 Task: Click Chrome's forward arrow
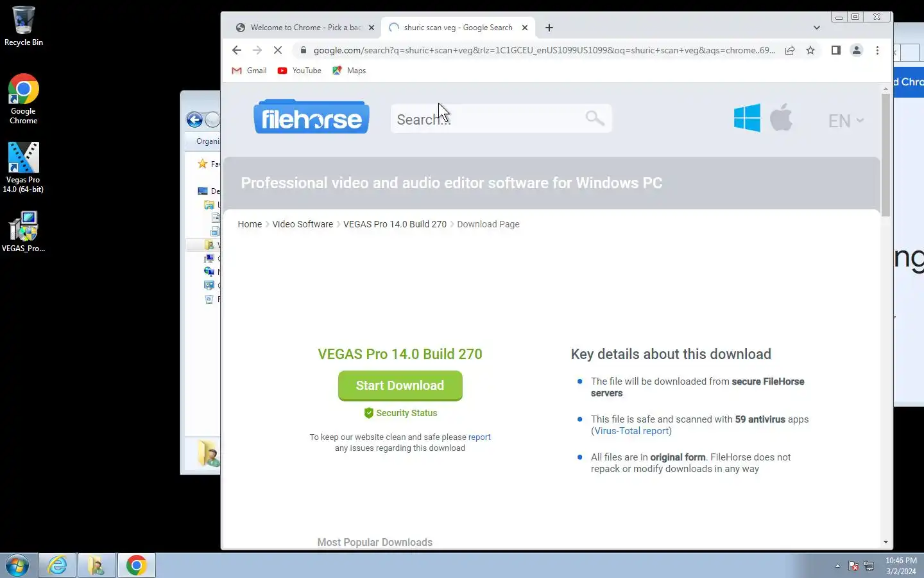pyautogui.click(x=257, y=50)
